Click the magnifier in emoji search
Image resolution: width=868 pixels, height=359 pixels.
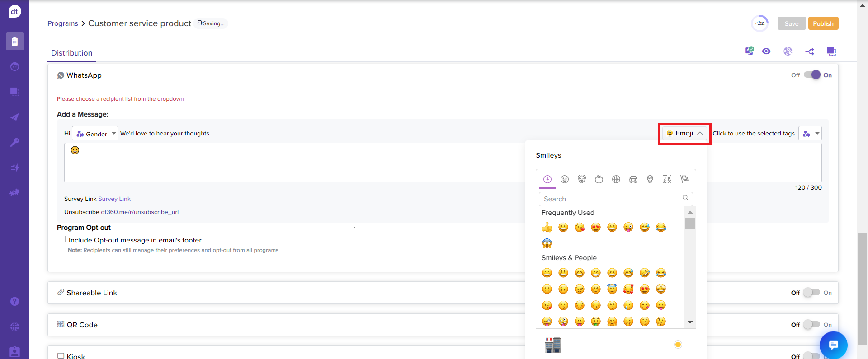[685, 198]
